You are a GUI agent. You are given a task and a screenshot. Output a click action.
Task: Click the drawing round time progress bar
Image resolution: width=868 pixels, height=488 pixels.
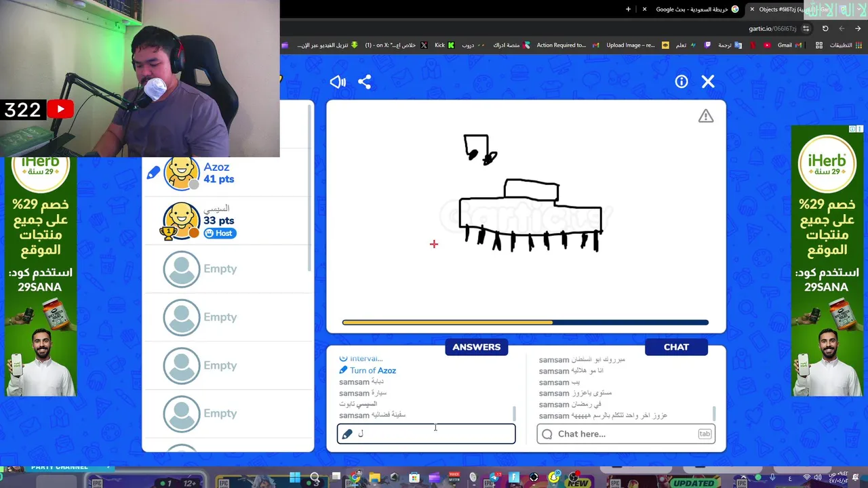click(x=526, y=323)
